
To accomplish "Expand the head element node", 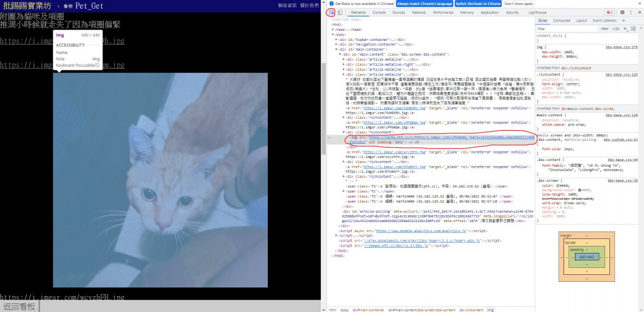I will pos(333,30).
